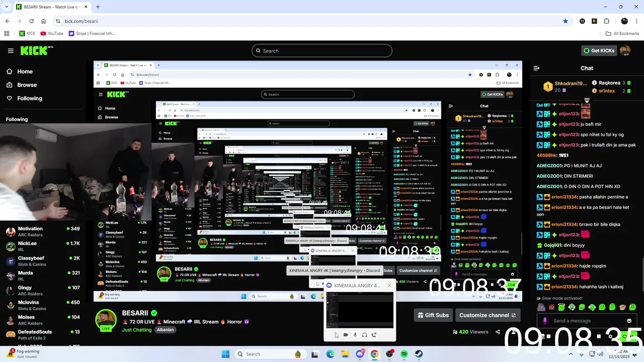Click the purple microphone icon in chat input
This screenshot has width=644, height=362.
[544, 321]
